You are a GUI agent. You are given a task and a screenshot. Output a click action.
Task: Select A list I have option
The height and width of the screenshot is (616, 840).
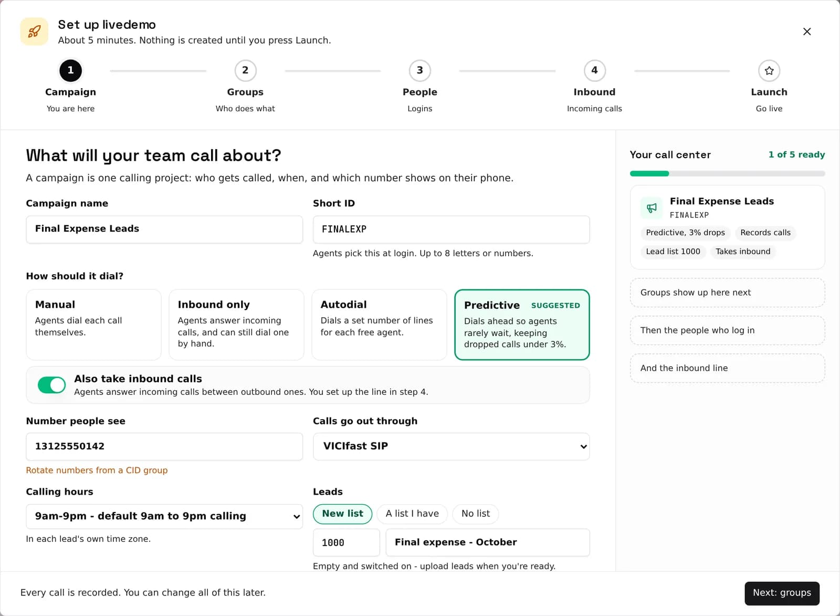(x=412, y=514)
